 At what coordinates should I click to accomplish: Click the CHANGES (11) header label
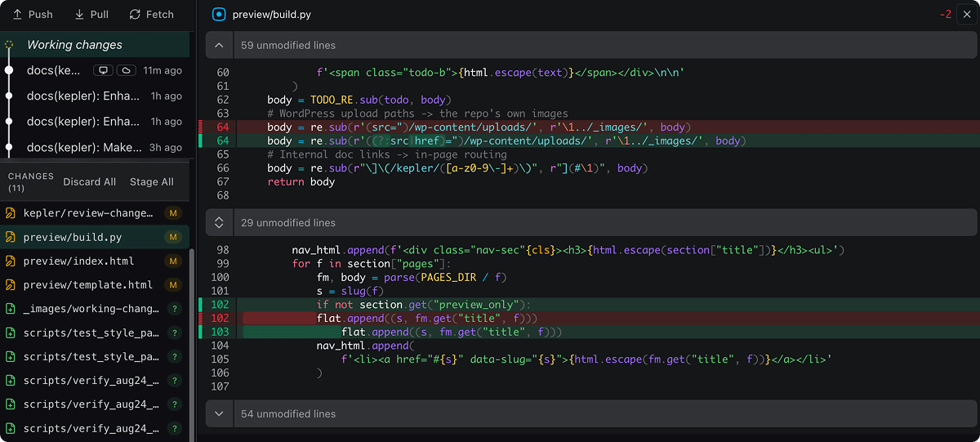point(30,181)
